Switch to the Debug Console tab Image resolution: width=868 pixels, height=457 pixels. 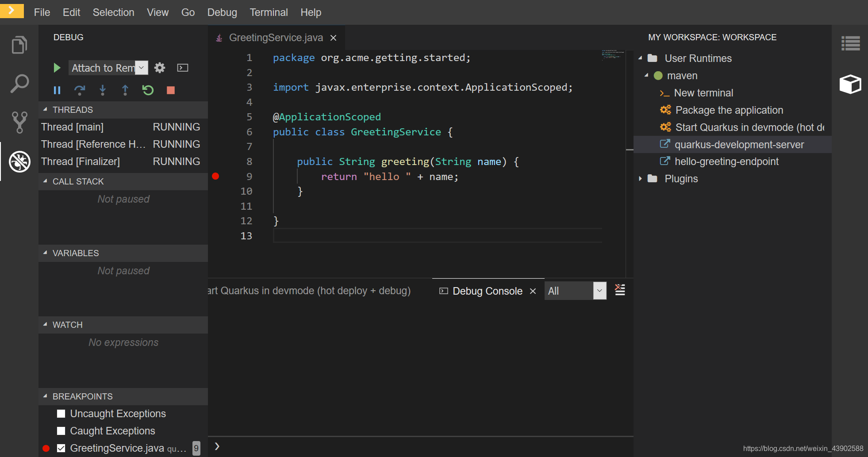tap(488, 291)
